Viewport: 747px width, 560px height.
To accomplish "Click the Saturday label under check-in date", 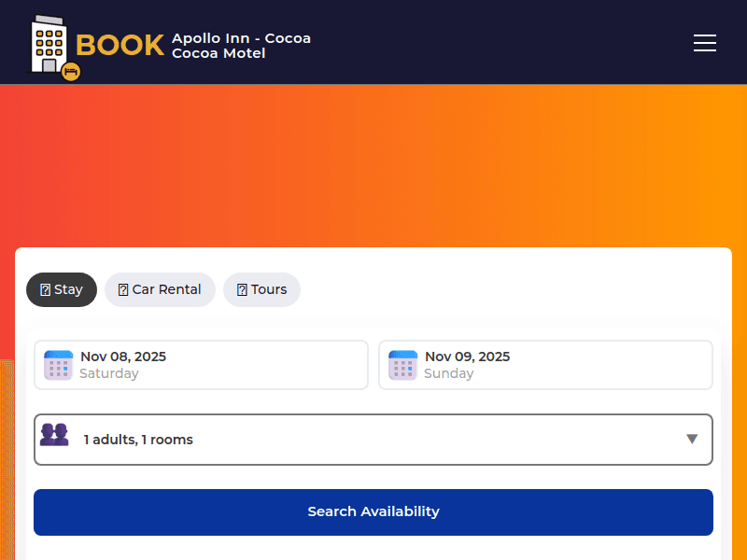I will click(x=109, y=373).
